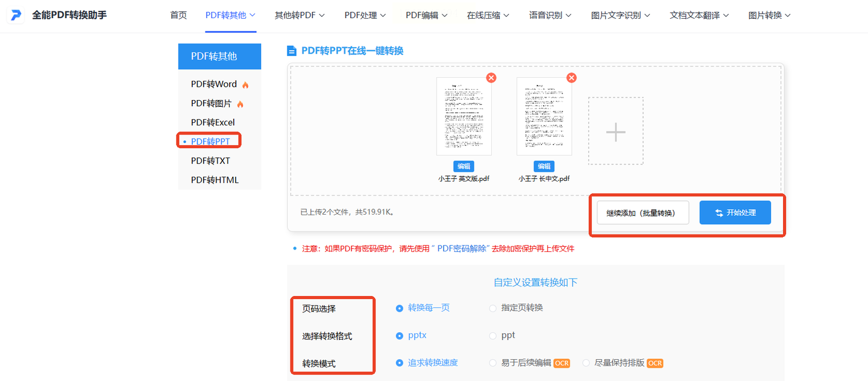Click the flame icon beside PDF转Word
This screenshot has width=868, height=381.
[245, 85]
